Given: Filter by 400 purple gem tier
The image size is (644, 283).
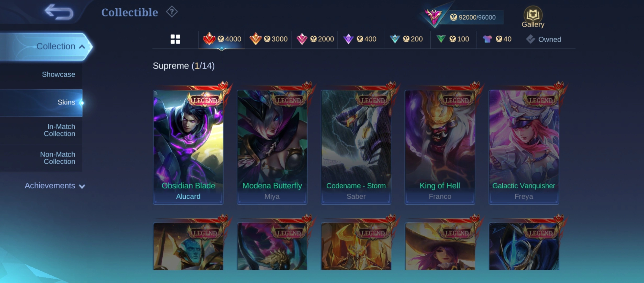Looking at the screenshot, I should [x=360, y=39].
